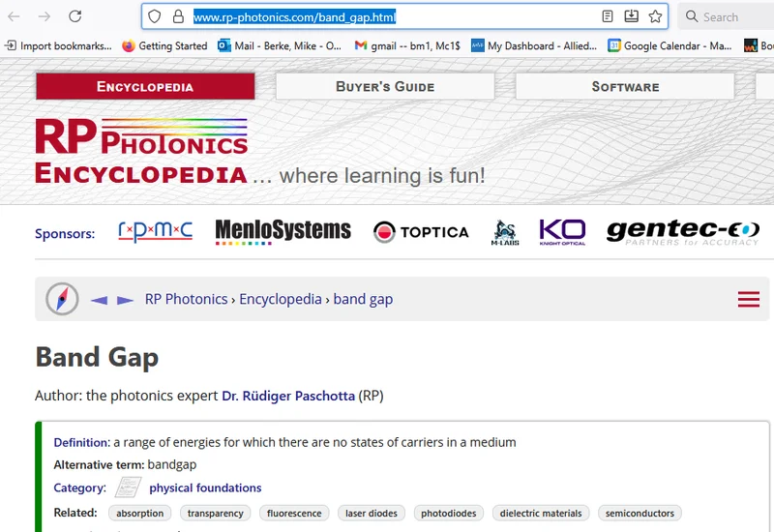Open related term laser diodes

[372, 514]
